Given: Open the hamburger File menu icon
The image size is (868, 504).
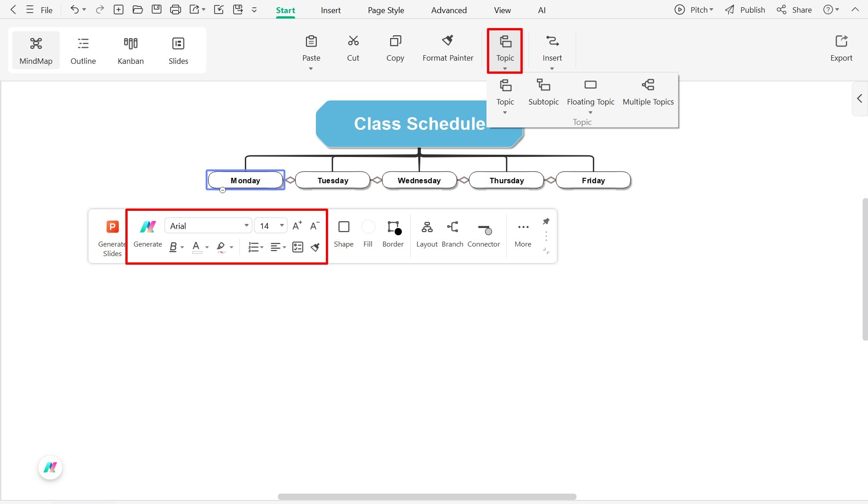Looking at the screenshot, I should tap(30, 10).
